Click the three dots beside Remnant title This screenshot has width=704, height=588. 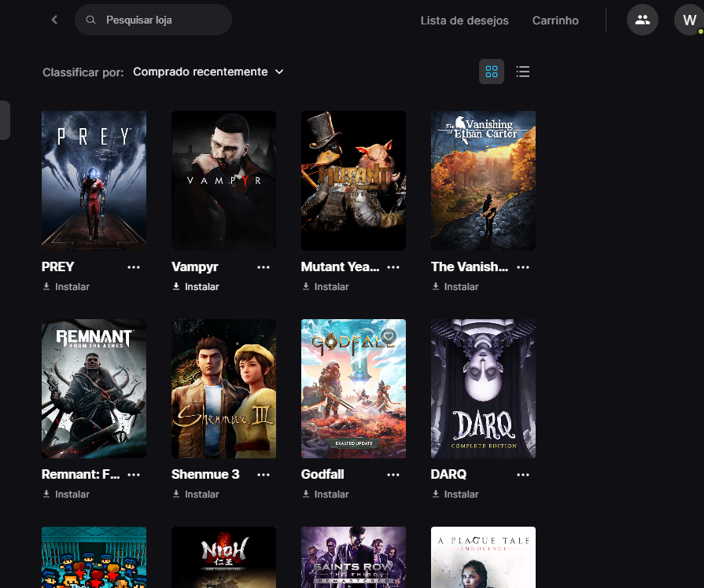(x=134, y=475)
